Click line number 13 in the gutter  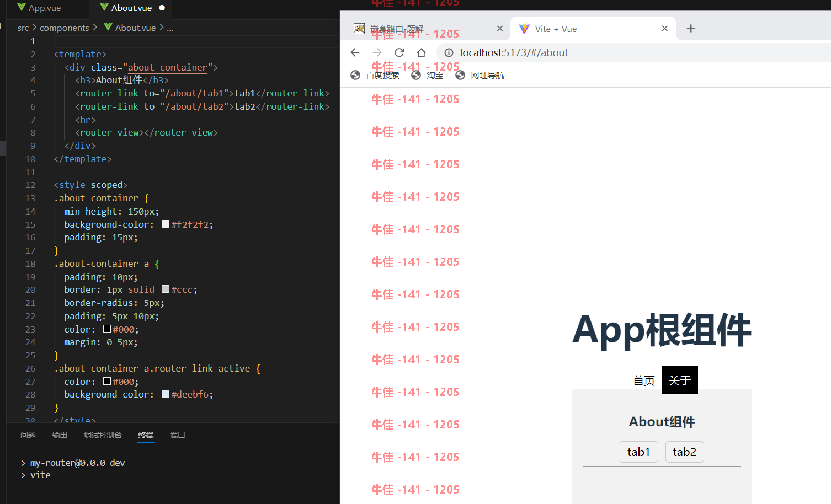(30, 199)
